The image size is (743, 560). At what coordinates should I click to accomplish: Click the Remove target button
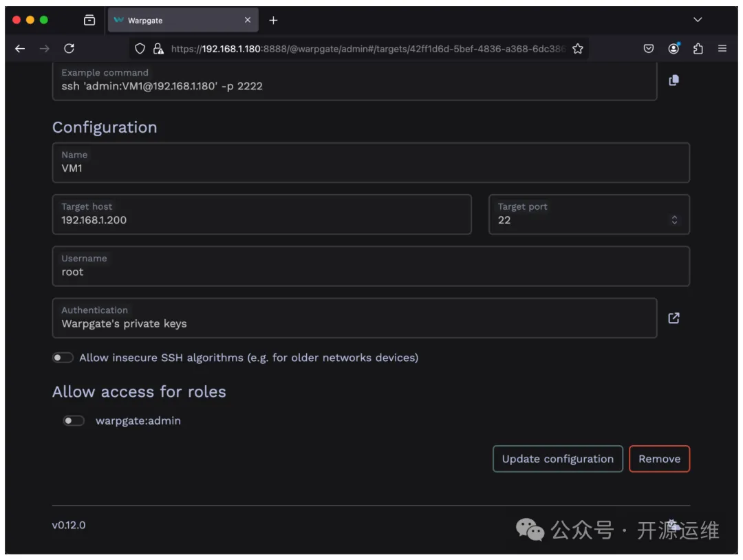coord(659,459)
